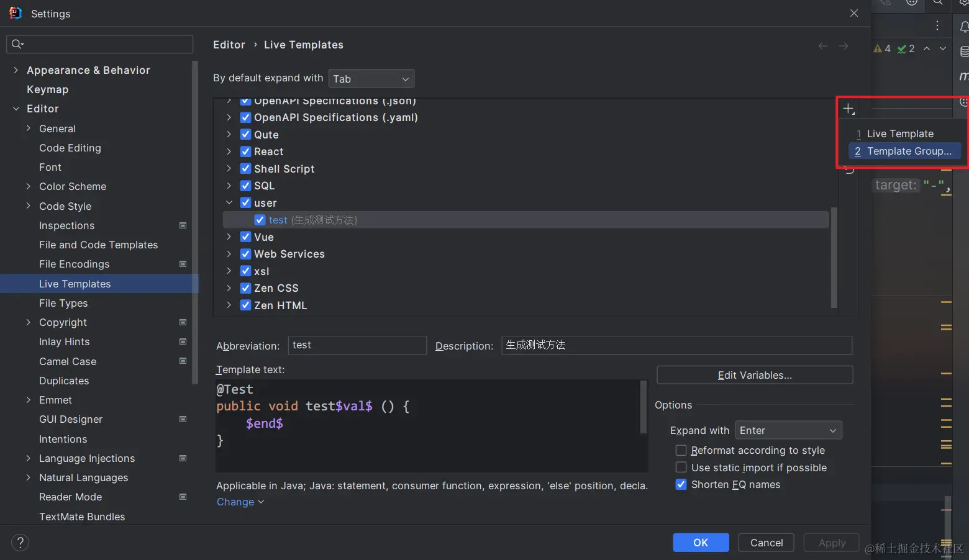Click the Inspections project-level settings icon

tap(183, 225)
